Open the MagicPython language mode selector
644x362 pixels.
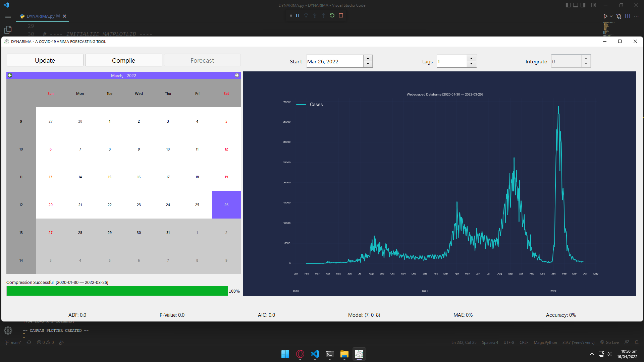[545, 342]
